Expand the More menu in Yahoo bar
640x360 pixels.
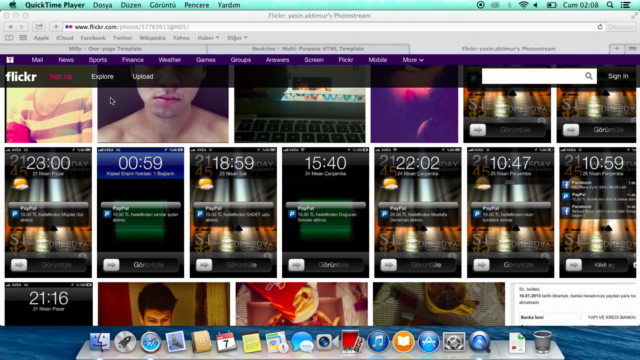[x=413, y=60]
